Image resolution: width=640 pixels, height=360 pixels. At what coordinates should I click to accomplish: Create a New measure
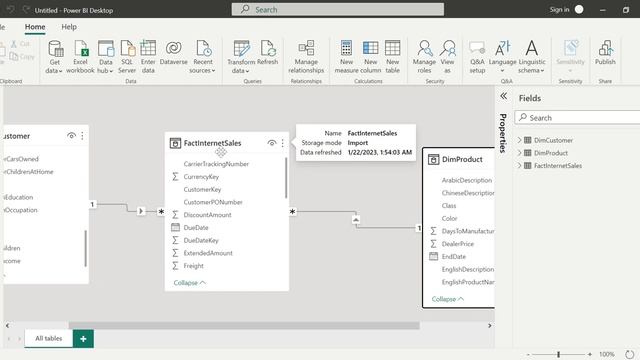(346, 57)
